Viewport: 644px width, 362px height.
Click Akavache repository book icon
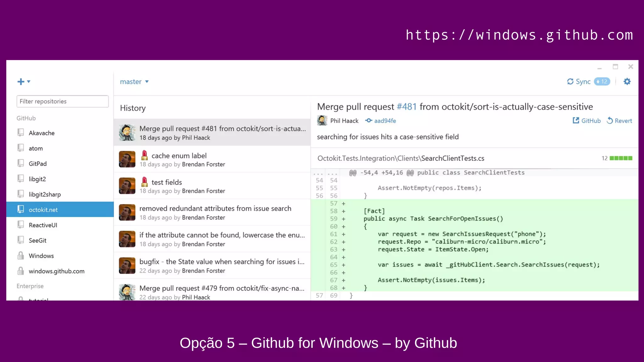pyautogui.click(x=21, y=133)
